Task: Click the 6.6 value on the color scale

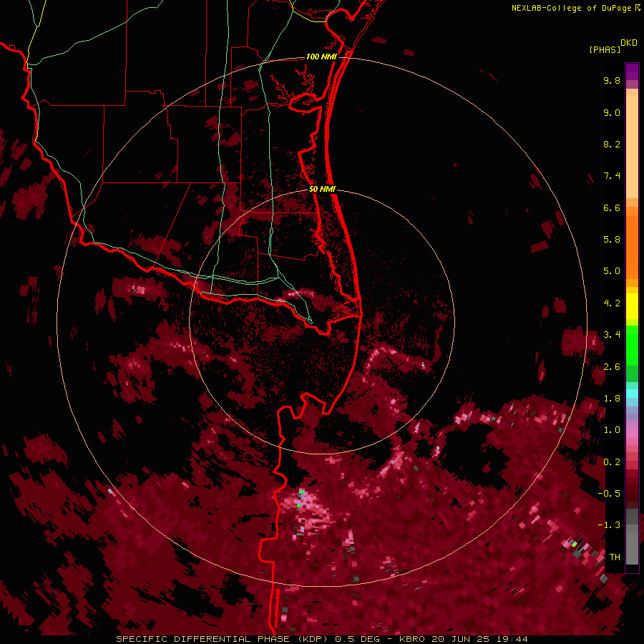Action: click(612, 208)
